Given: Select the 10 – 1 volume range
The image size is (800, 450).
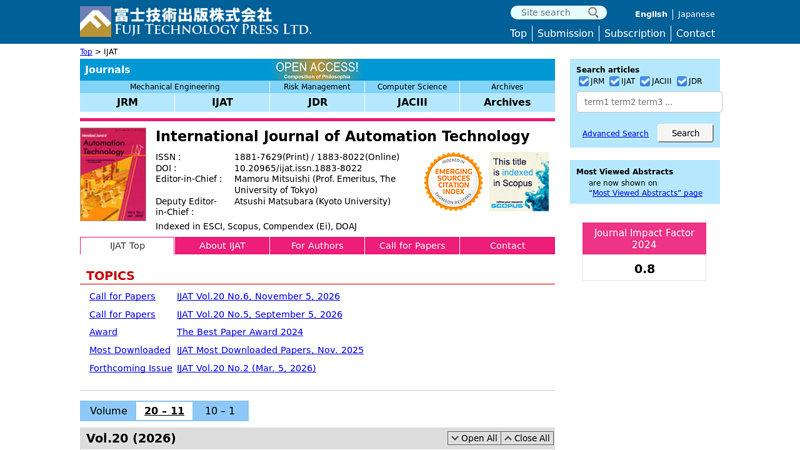Looking at the screenshot, I should 220,411.
